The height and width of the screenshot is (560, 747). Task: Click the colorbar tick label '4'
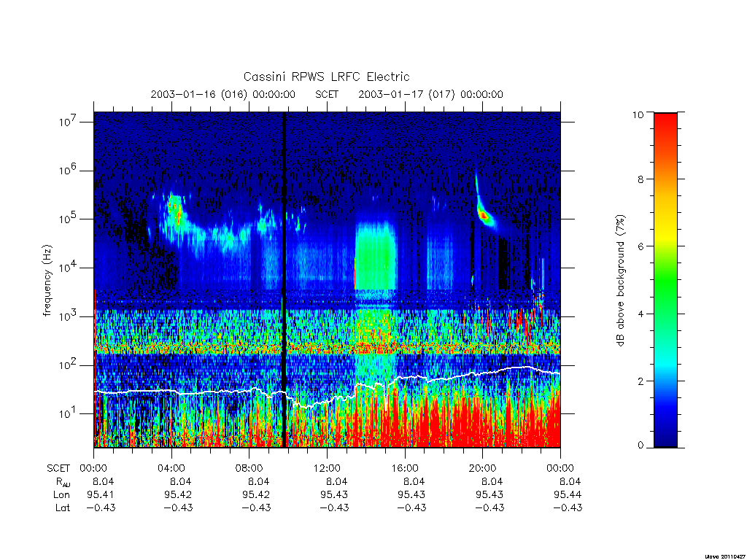coord(640,314)
